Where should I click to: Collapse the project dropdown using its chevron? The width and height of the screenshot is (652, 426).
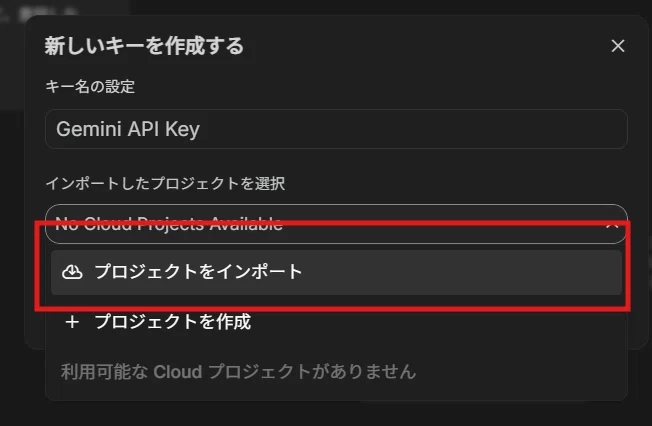[x=612, y=225]
